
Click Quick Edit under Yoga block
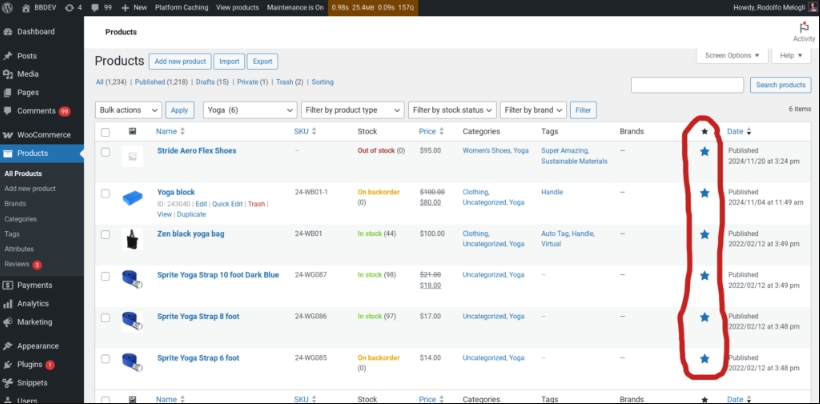[x=227, y=204]
